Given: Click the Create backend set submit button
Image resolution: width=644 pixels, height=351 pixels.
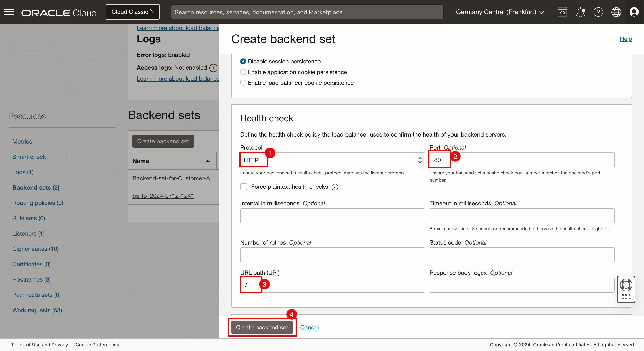Looking at the screenshot, I should pyautogui.click(x=262, y=328).
